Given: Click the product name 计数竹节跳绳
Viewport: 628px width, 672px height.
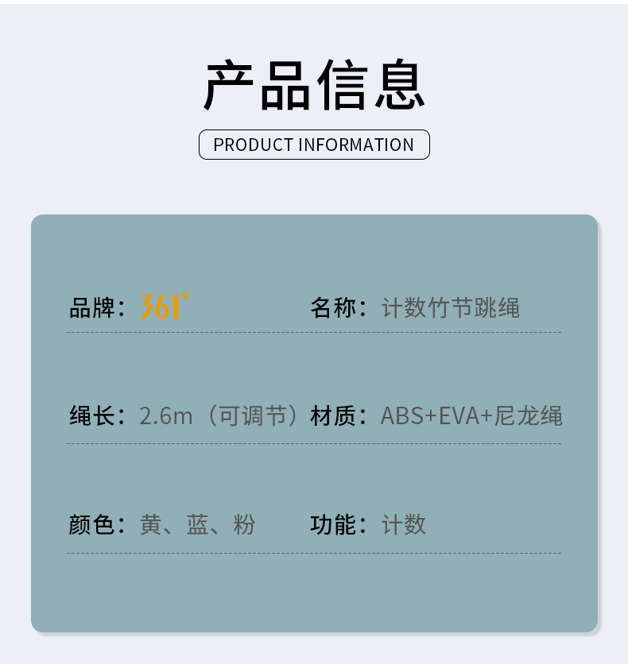Looking at the screenshot, I should 451,307.
